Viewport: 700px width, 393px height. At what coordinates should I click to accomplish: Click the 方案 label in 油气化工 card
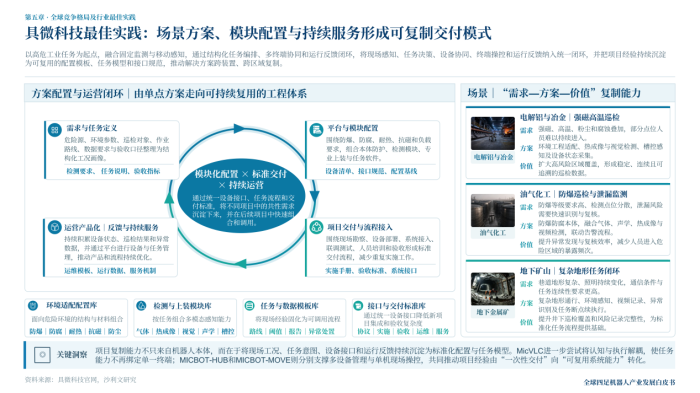click(x=526, y=226)
